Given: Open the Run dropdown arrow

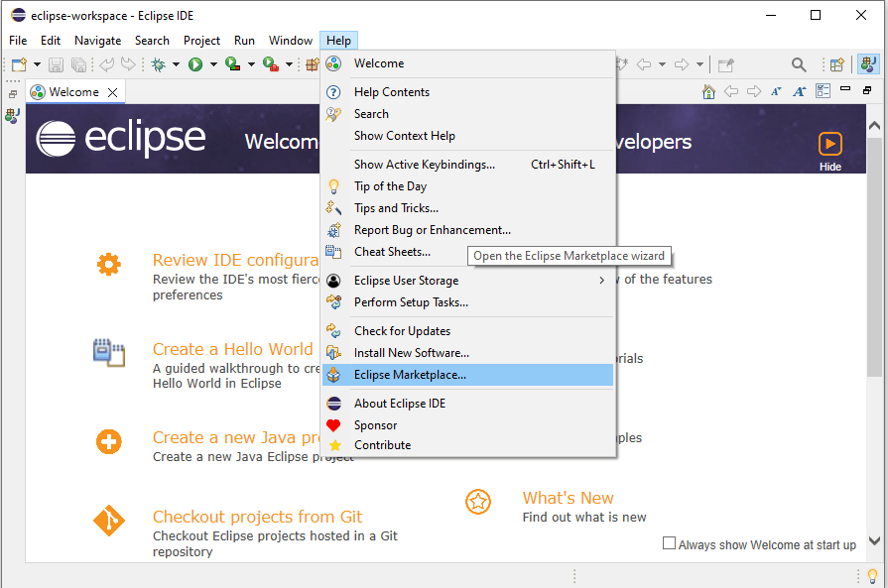Looking at the screenshot, I should tap(213, 64).
